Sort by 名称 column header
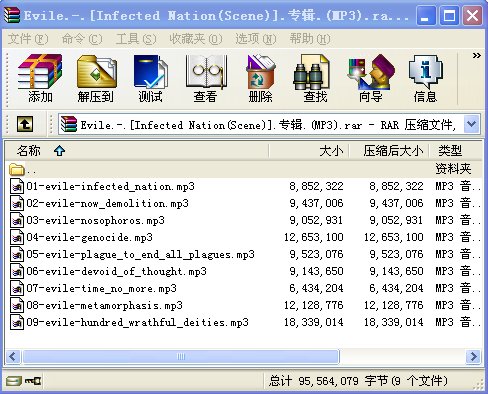 click(x=137, y=151)
